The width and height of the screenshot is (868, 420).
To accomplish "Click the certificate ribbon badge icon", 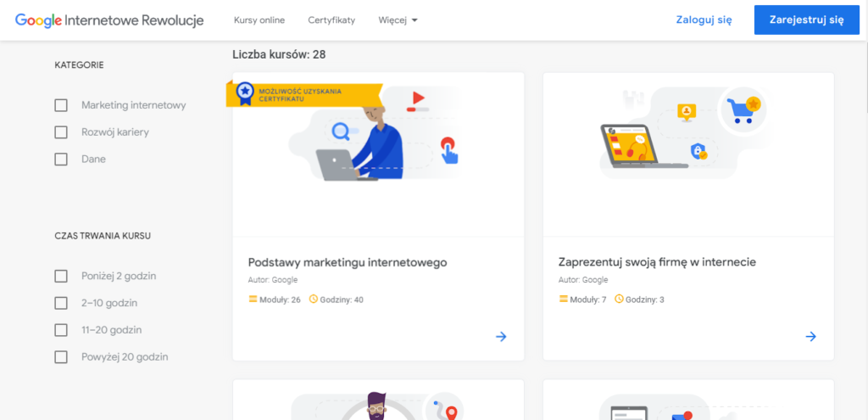I will tap(245, 93).
